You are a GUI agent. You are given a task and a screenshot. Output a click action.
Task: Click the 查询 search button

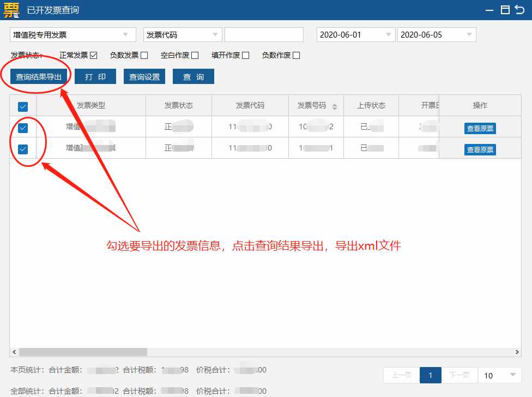[x=194, y=77]
